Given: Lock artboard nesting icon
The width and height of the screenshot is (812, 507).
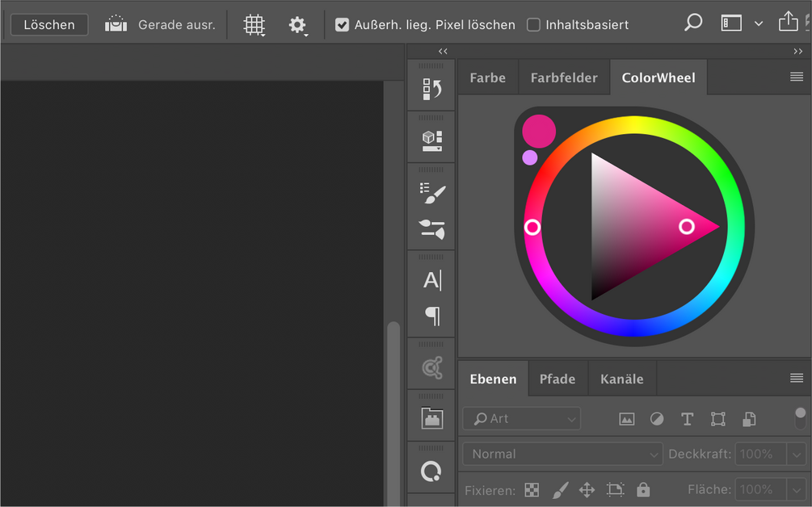Looking at the screenshot, I should pyautogui.click(x=615, y=489).
